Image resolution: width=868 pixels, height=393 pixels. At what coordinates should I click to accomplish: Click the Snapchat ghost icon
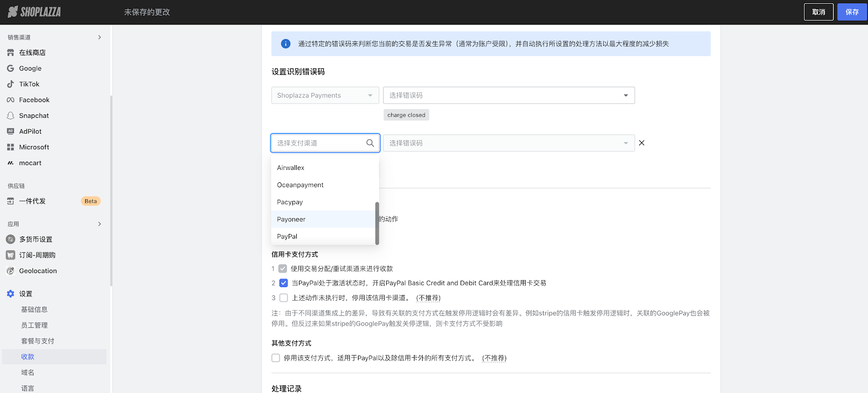point(10,116)
